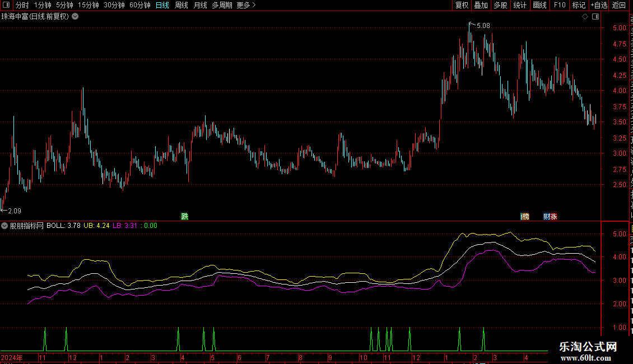Open the 多周期 multi-period view
Image resolution: width=633 pixels, height=364 pixels.
[x=222, y=5]
